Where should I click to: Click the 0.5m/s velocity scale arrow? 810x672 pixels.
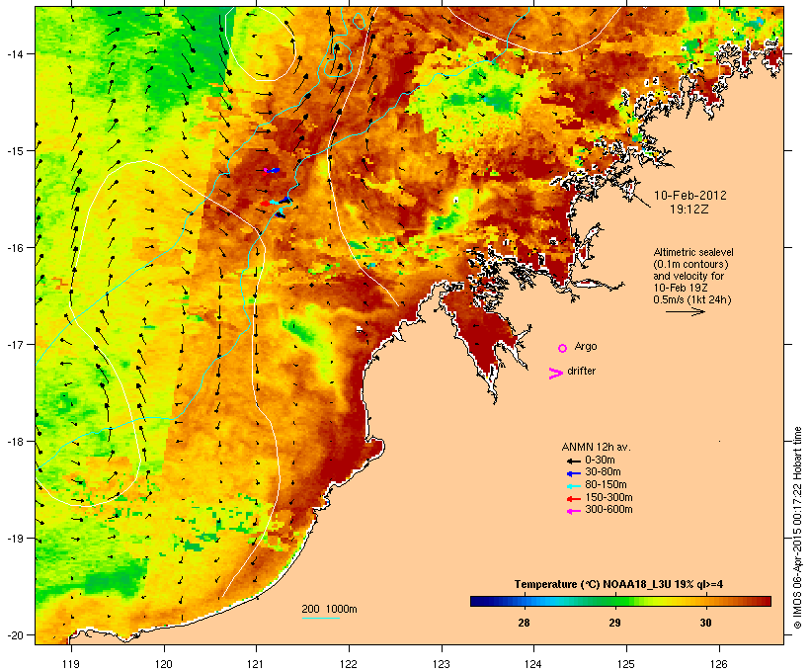point(685,311)
